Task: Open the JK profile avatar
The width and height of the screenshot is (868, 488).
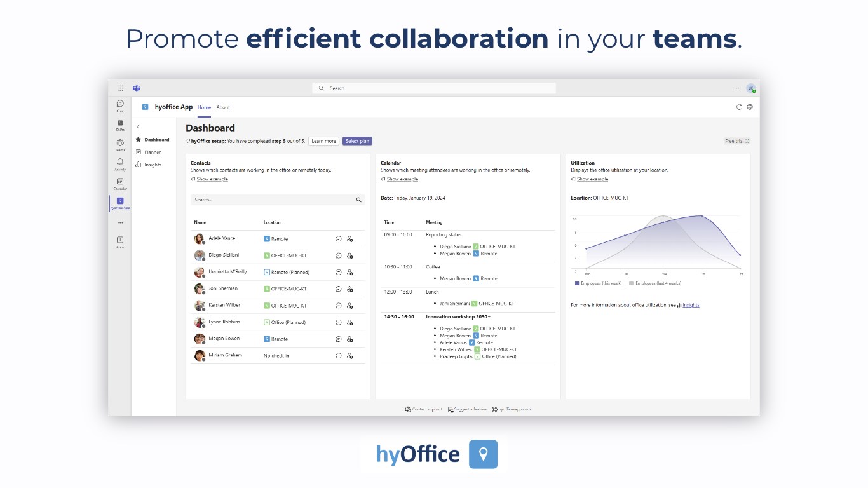Action: click(750, 88)
